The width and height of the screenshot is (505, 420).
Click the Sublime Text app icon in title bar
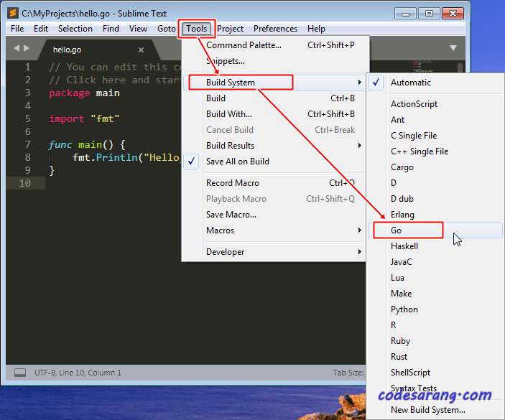pyautogui.click(x=13, y=13)
